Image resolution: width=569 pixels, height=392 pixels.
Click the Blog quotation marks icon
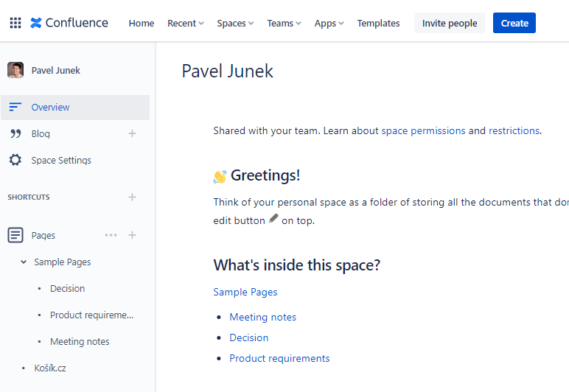click(x=15, y=133)
